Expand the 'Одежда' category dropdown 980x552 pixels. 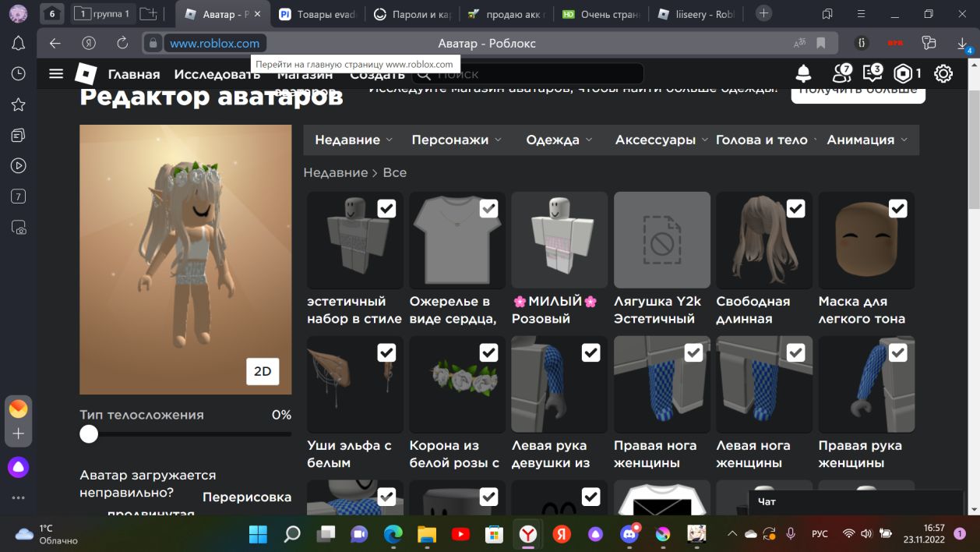tap(559, 140)
